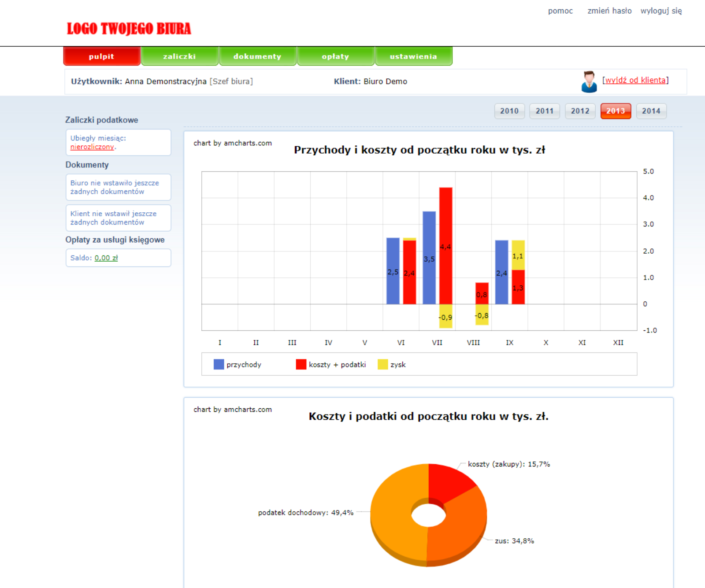705x588 pixels.
Task: Click the wyjdź od klienta link
Action: [635, 80]
